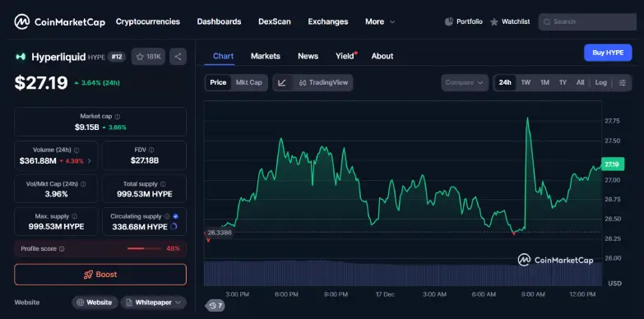Expand the More navigation menu
Image resolution: width=644 pixels, height=319 pixels.
[380, 21]
